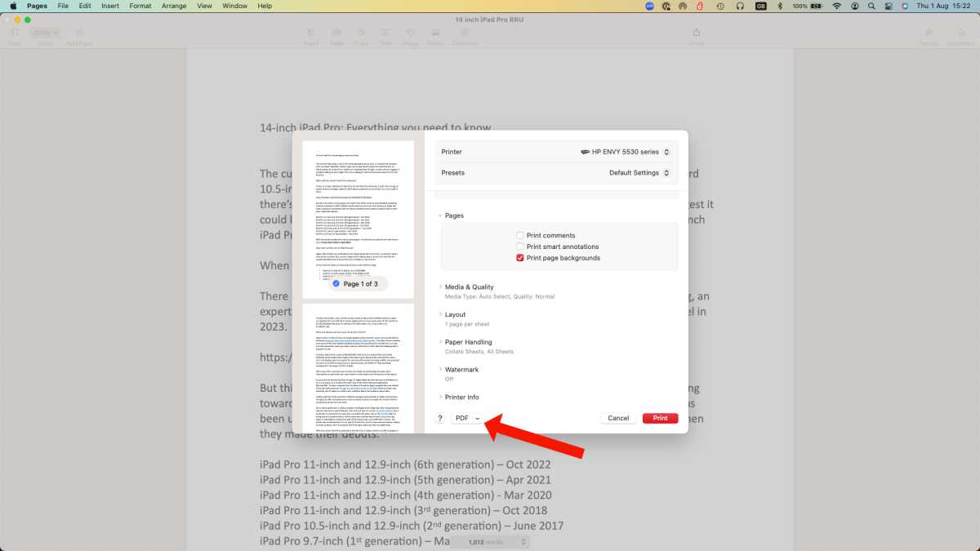Select the page 1 preview thumbnail
The width and height of the screenshot is (980, 551).
coord(358,219)
